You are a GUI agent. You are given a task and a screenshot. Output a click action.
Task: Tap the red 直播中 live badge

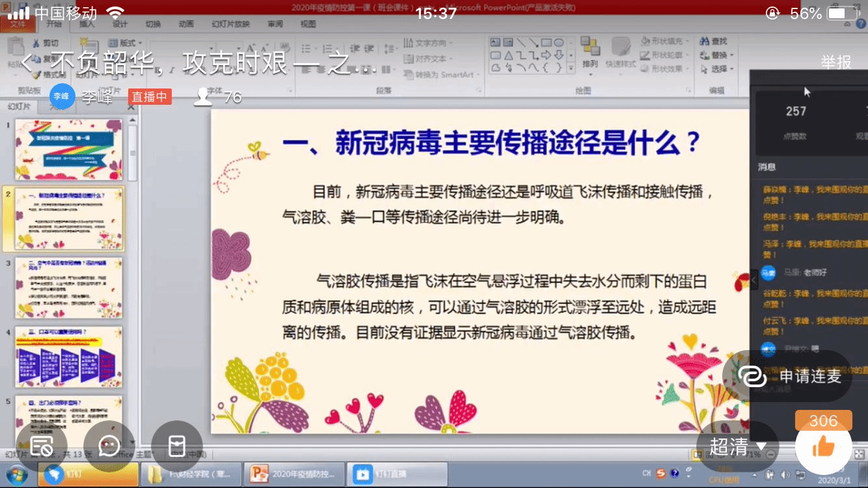[x=150, y=97]
